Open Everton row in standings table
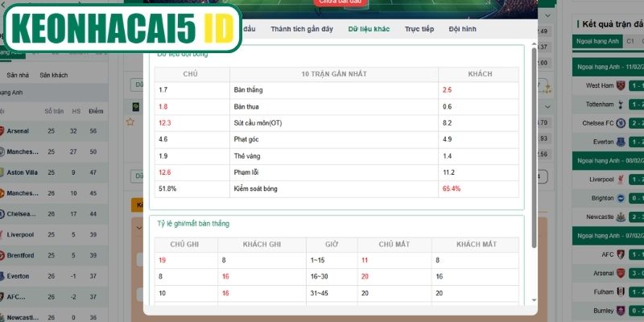Image resolution: width=644 pixels, height=322 pixels. point(54,276)
